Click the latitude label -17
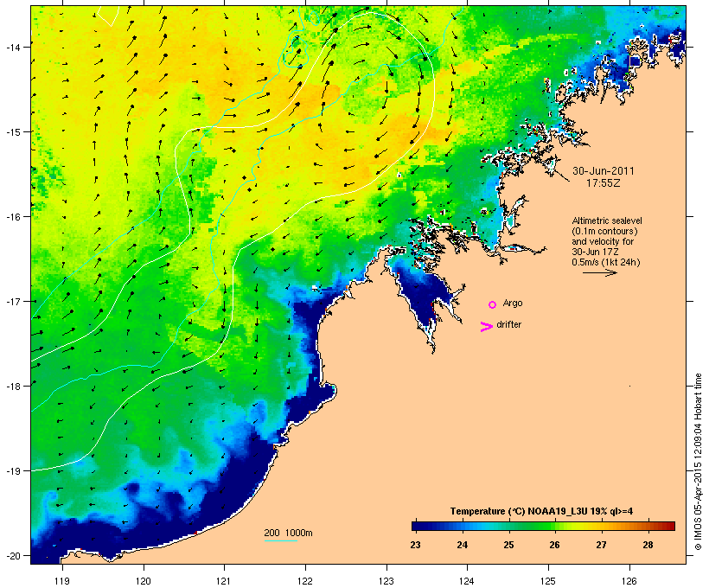The height and width of the screenshot is (588, 709). [x=12, y=301]
